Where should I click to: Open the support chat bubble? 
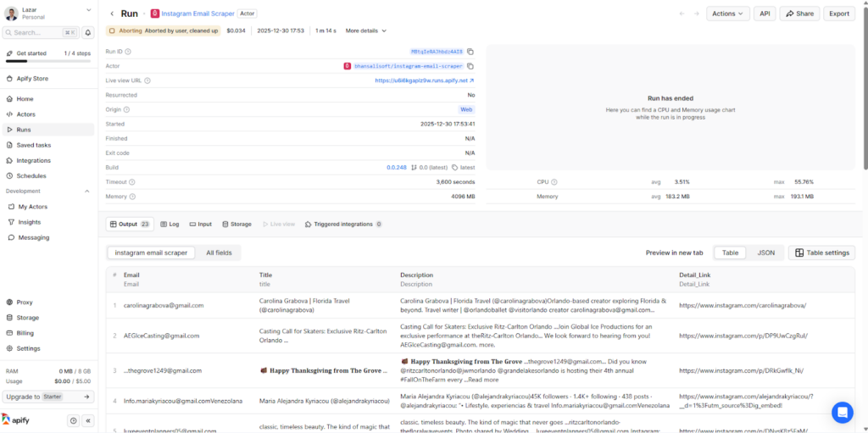[842, 412]
